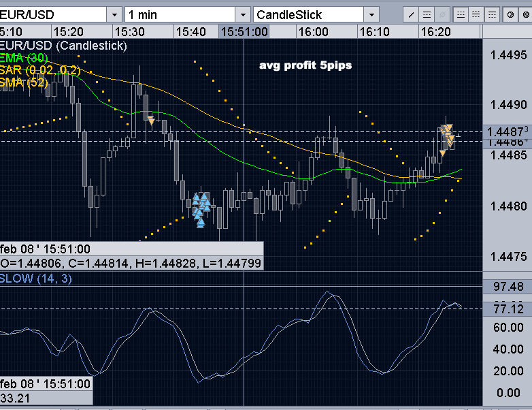Click the greyed-out slashed-circle delete icon
532x410 pixels.
click(x=442, y=14)
